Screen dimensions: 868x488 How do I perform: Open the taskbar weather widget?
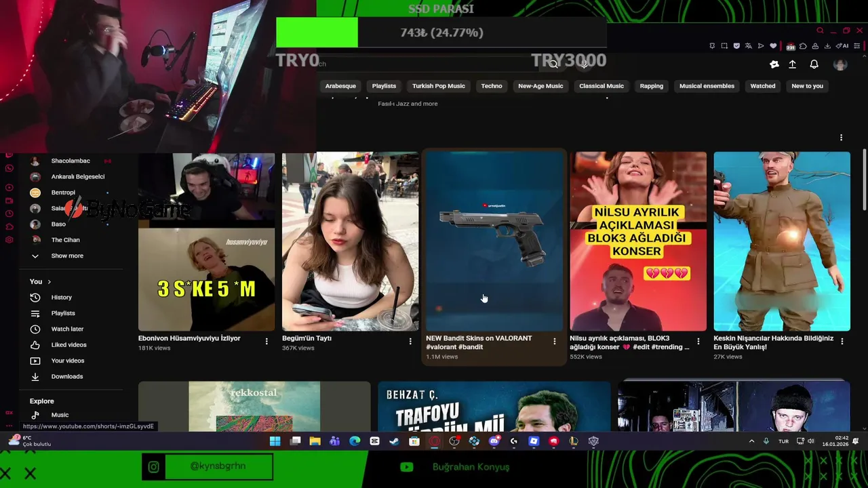30,441
